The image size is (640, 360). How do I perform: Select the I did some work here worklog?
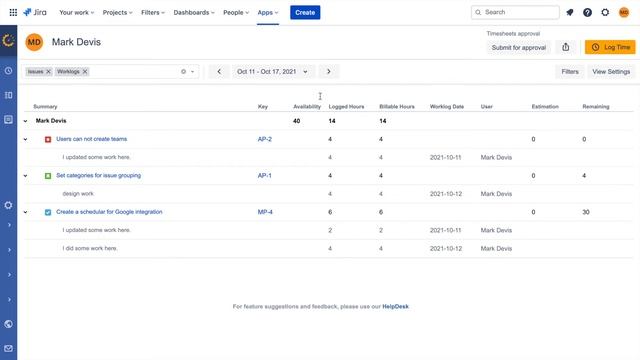[90, 248]
